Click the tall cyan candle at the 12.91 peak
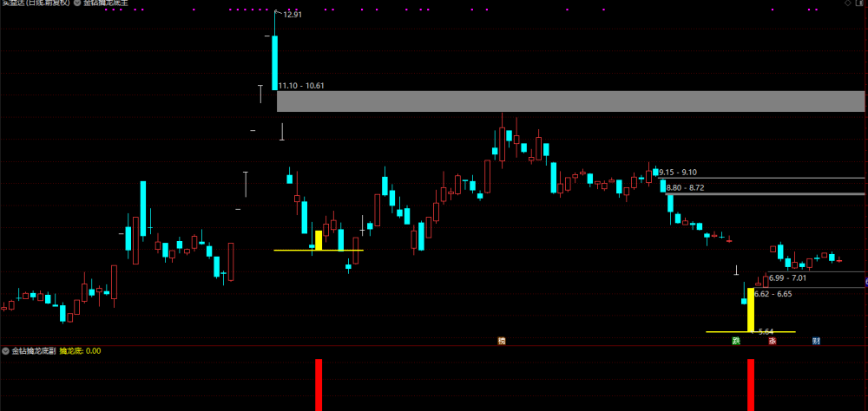 pos(274,62)
